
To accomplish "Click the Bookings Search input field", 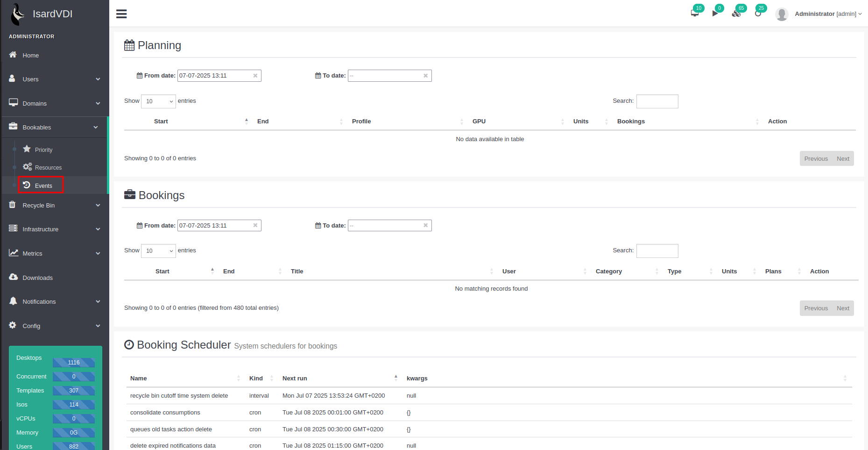I will pyautogui.click(x=657, y=251).
